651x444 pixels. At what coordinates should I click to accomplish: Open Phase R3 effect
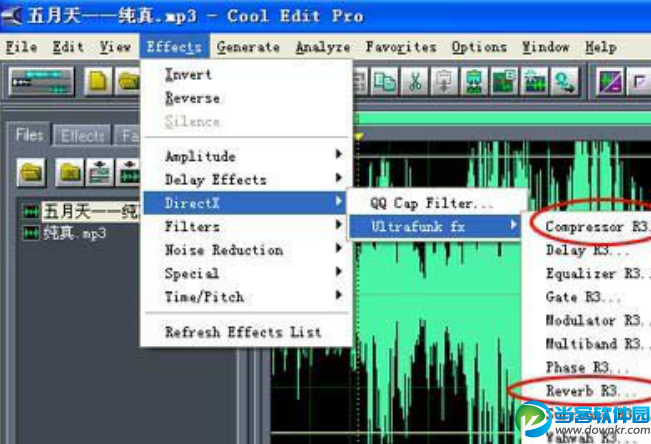coord(586,367)
